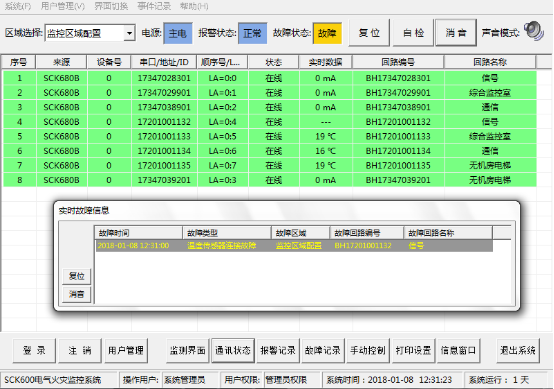Click 消音 button in fault info dialog
The width and height of the screenshot is (554, 389).
point(76,294)
